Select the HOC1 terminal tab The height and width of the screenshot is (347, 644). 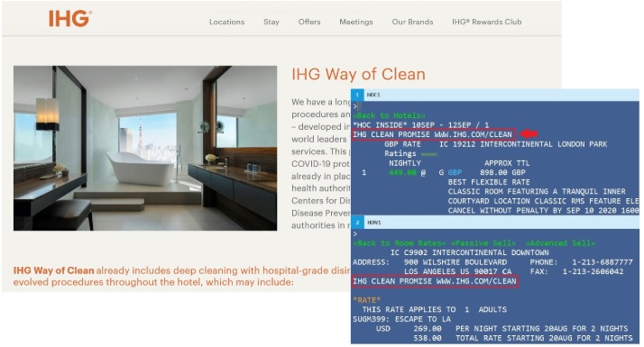click(373, 95)
